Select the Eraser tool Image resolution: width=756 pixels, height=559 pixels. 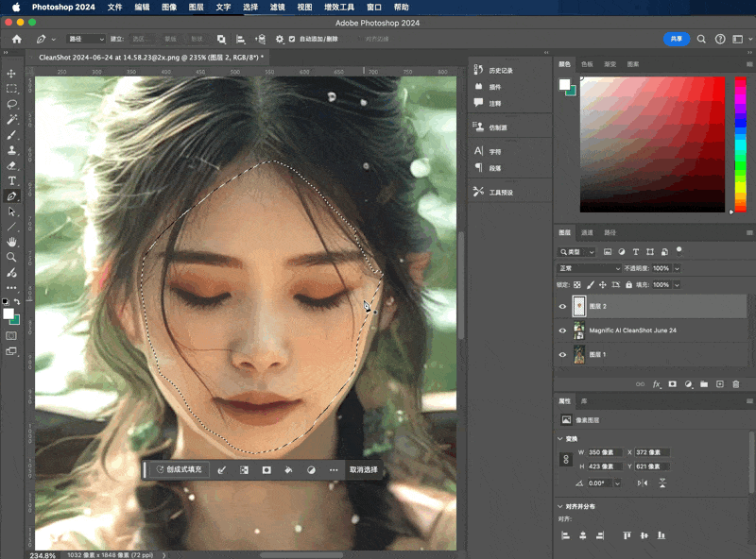(11, 165)
